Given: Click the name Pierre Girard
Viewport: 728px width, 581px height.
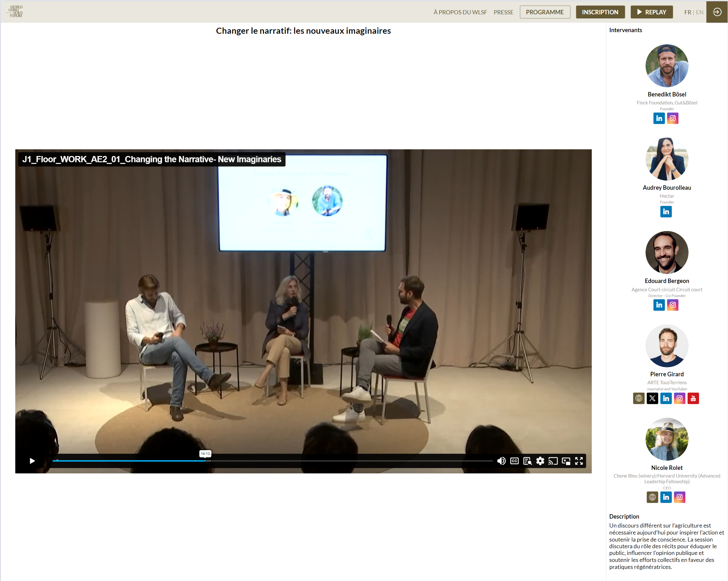Looking at the screenshot, I should click(667, 374).
